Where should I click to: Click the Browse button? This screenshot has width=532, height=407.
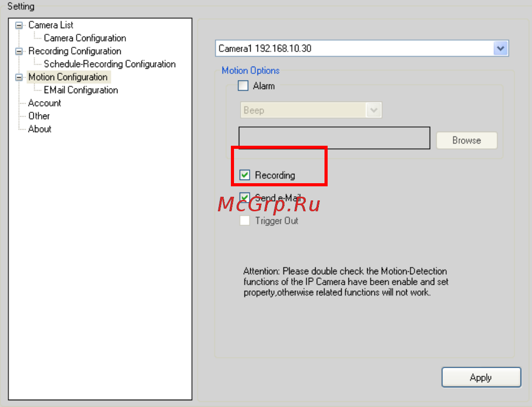click(466, 141)
